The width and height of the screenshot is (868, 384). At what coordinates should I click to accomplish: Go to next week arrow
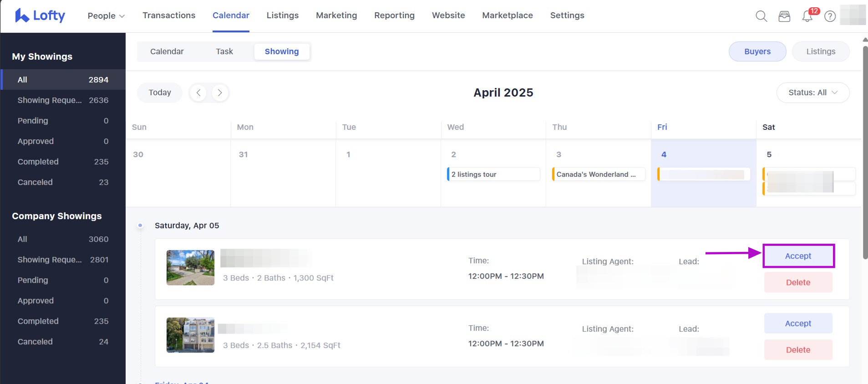(220, 92)
